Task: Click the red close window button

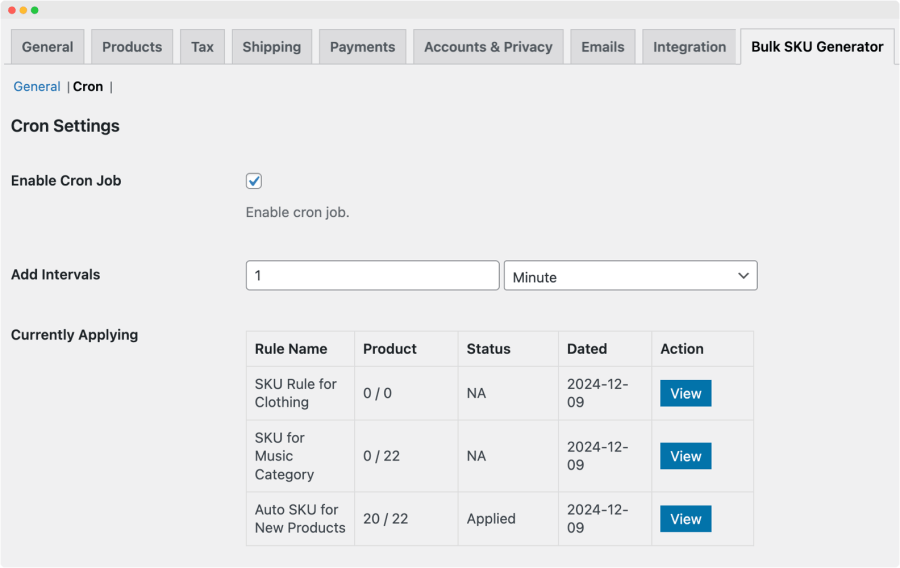Action: click(x=11, y=10)
